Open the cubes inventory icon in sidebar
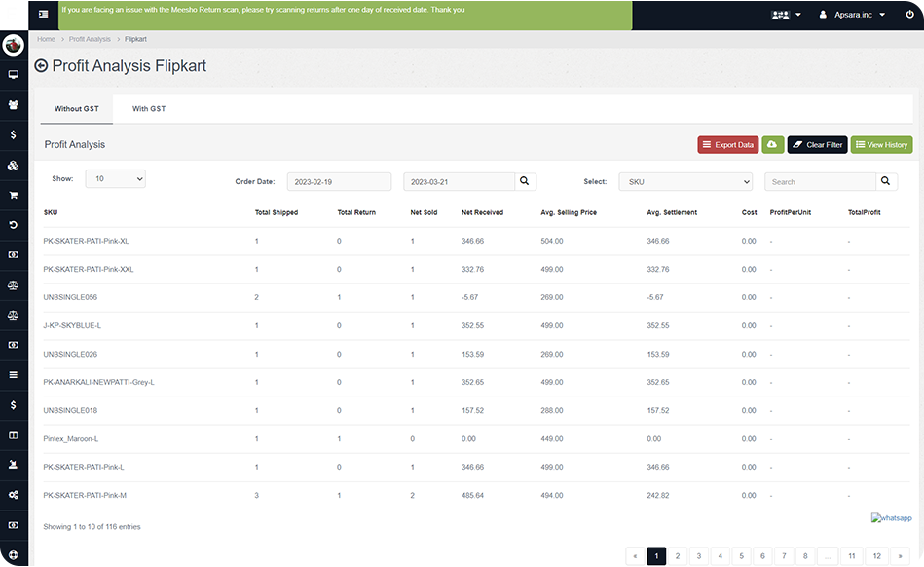Image resolution: width=924 pixels, height=567 pixels. coord(14,165)
